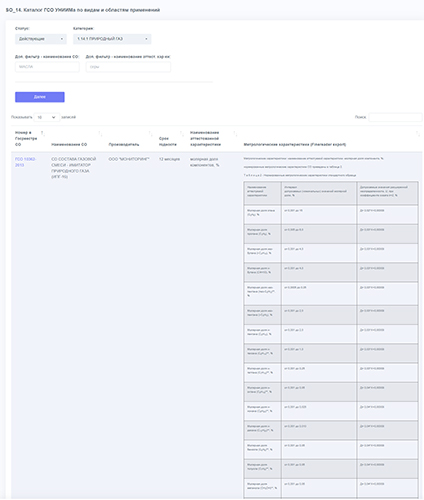Viewport: 424px width, 500px height.
Task: Click the sort arrows on 'Наименование СО' column
Action: (x=100, y=133)
